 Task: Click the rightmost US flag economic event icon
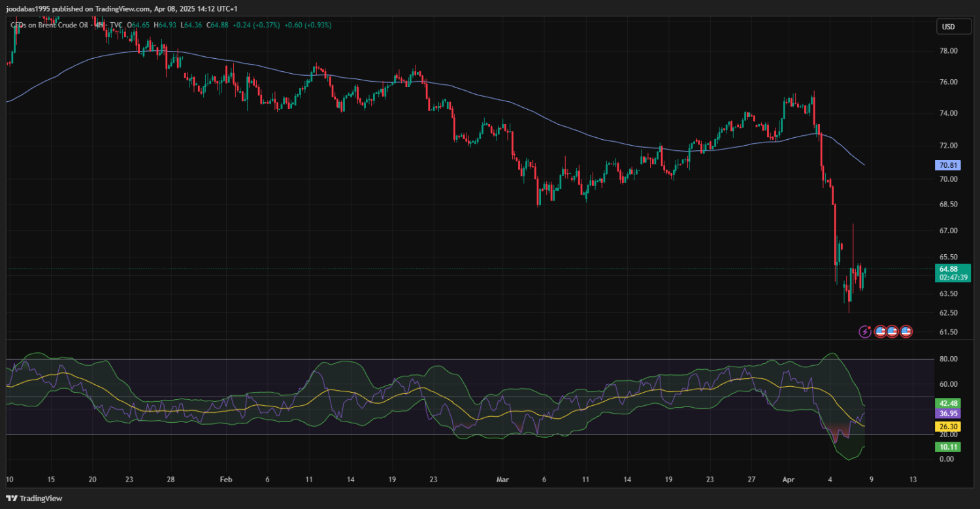[906, 332]
